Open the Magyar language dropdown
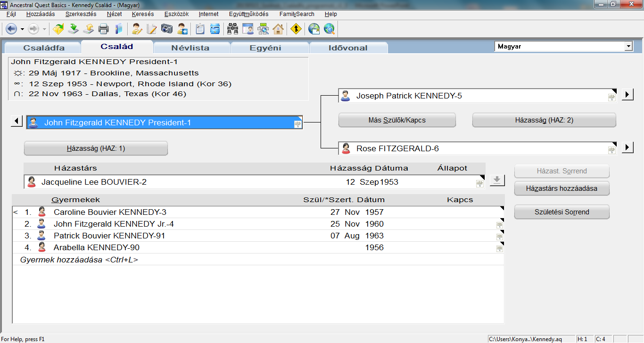Screen dimensions: 644x343 (x=628, y=47)
